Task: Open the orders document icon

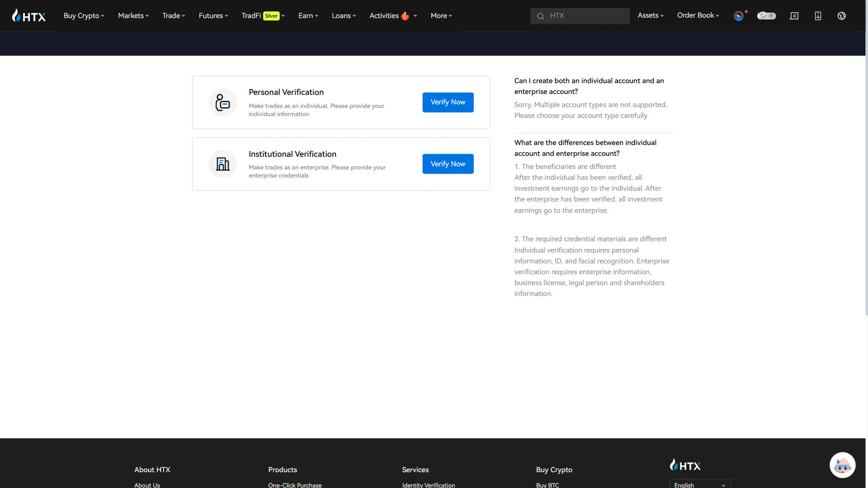Action: coord(794,16)
